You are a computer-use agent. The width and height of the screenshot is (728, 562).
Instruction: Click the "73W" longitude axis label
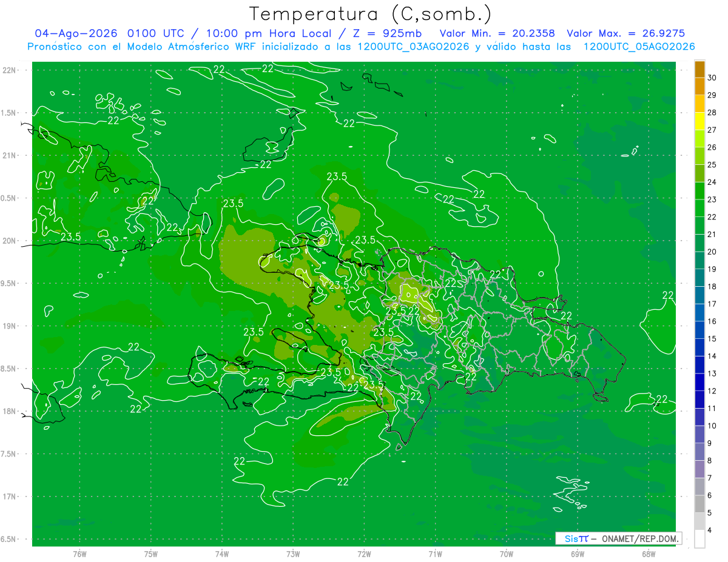[x=293, y=554]
